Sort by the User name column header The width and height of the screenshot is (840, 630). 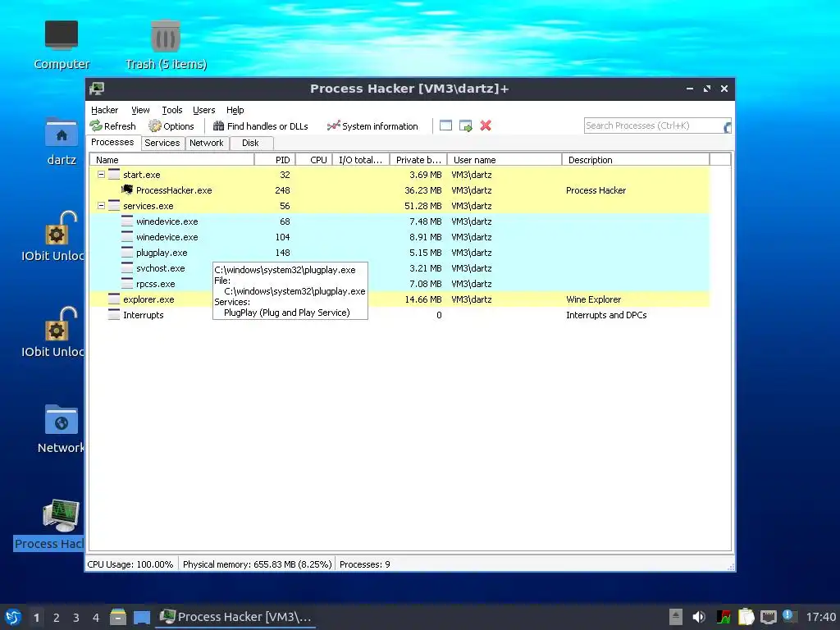tap(504, 160)
